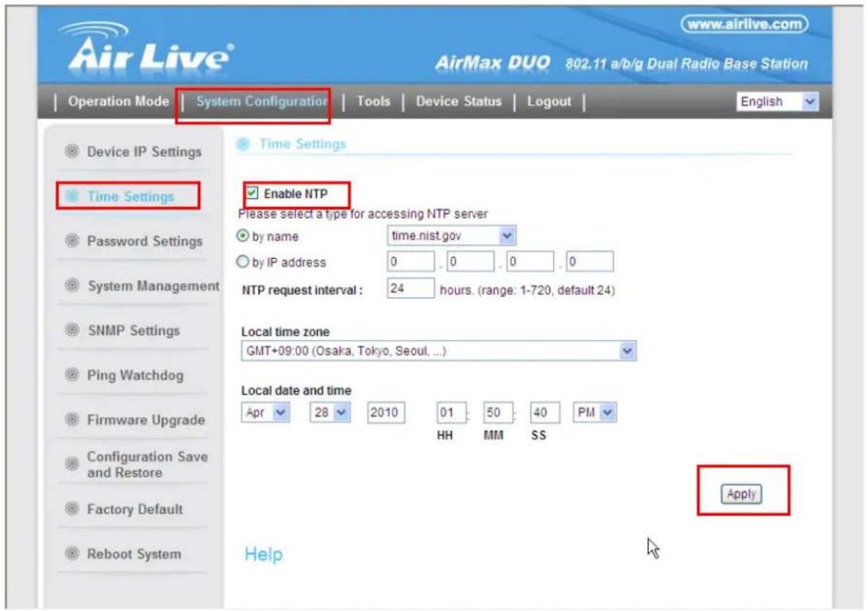
Task: Go to Device IP Settings page
Action: pos(145,152)
